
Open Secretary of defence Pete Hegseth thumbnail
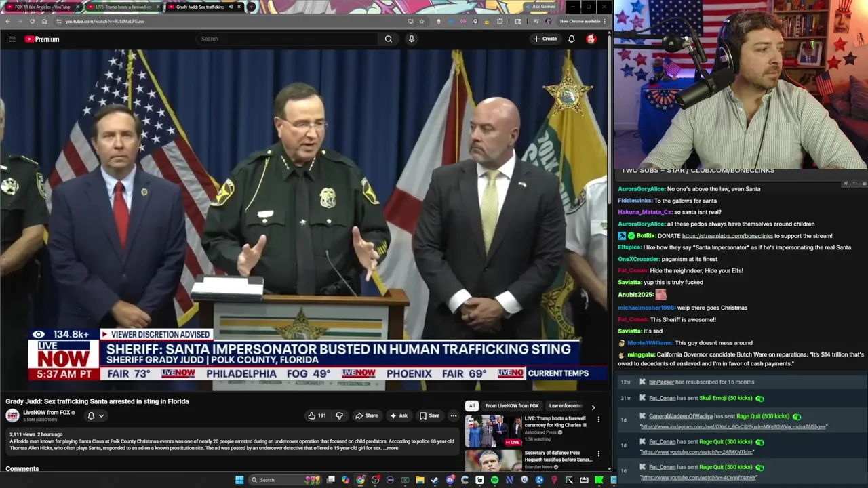[493, 460]
